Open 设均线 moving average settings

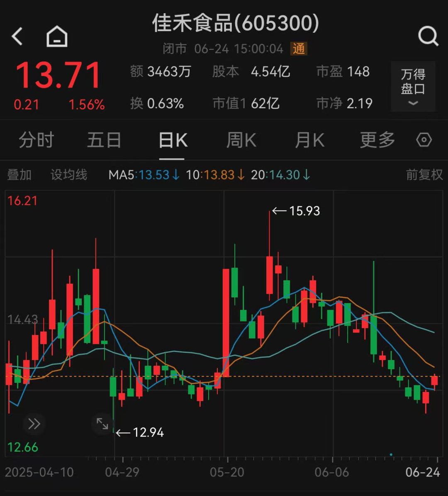69,175
